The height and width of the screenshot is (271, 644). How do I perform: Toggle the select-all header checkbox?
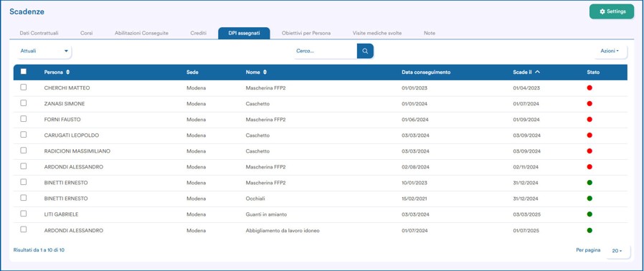[x=24, y=72]
